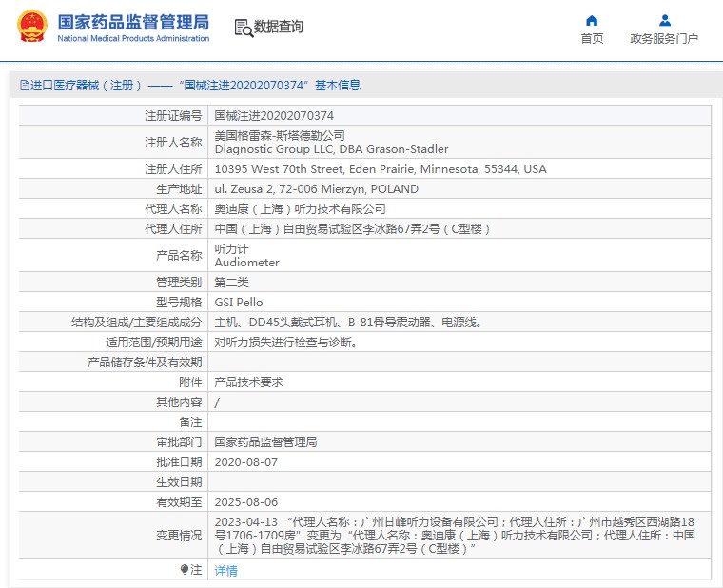Click the 数据查询 magnifier document icon
This screenshot has height=588, width=723.
[x=244, y=28]
